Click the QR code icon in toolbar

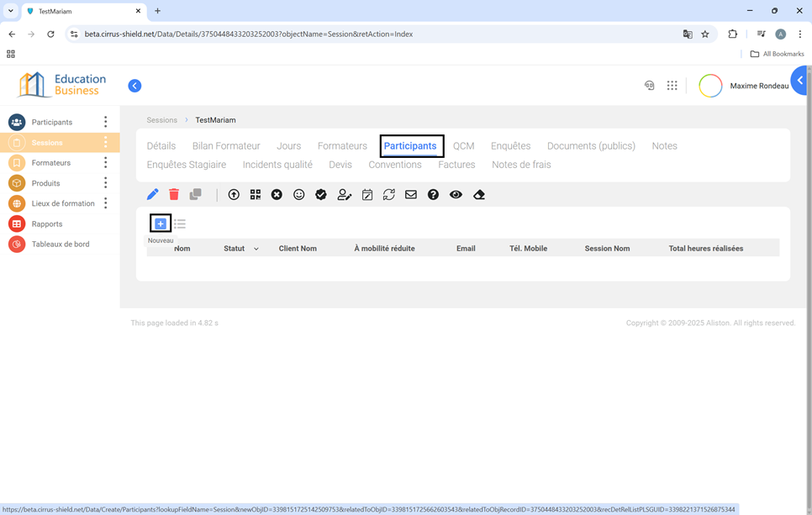click(x=256, y=195)
